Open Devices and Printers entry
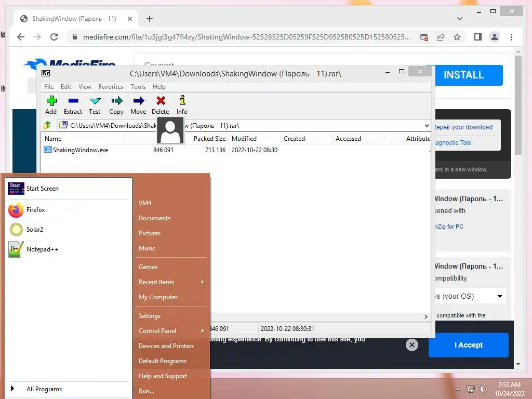The image size is (532, 399). 166,345
